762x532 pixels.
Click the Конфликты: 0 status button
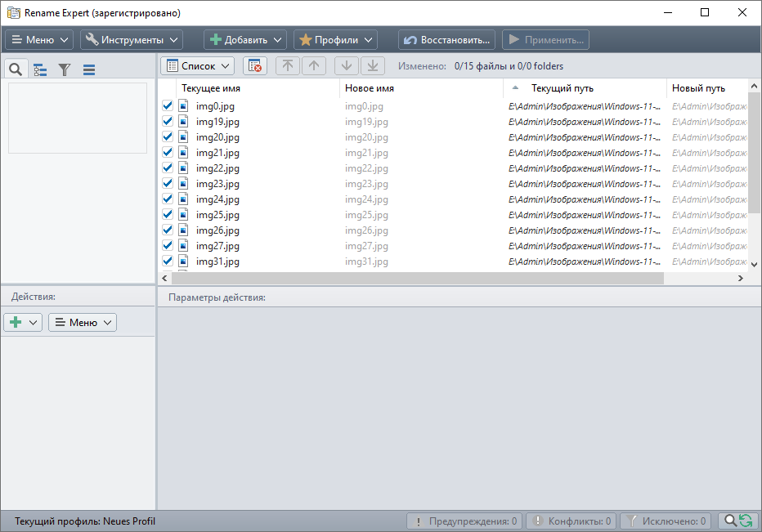tap(571, 521)
